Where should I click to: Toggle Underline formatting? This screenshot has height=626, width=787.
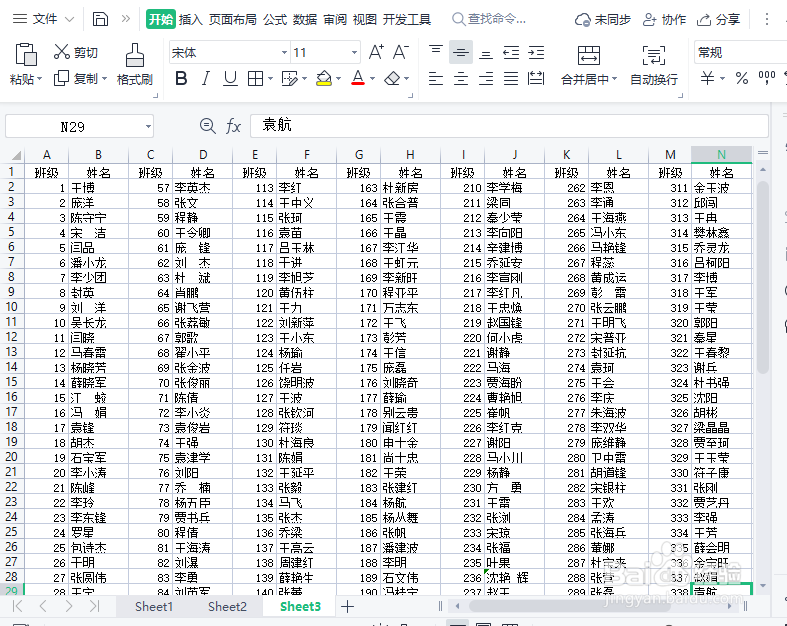[x=230, y=78]
